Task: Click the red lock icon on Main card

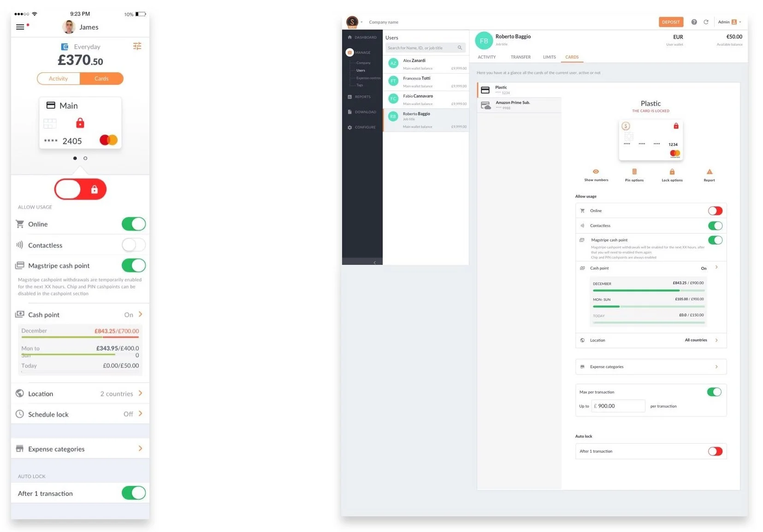Action: (80, 123)
